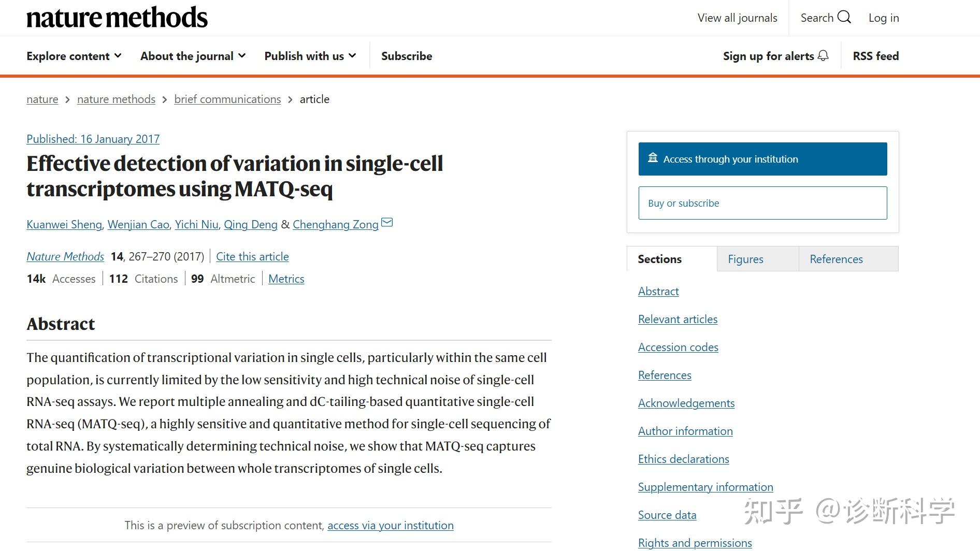
Task: Click the alerts bell icon
Action: (823, 56)
